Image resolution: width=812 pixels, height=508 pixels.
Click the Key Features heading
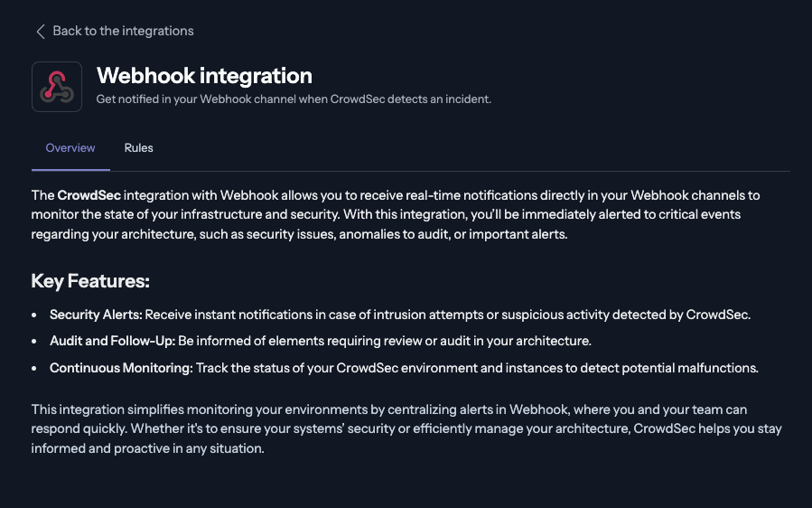coord(90,281)
